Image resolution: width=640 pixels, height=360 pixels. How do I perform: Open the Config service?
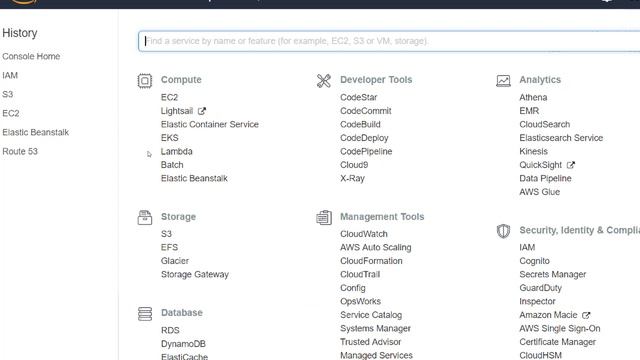(353, 288)
